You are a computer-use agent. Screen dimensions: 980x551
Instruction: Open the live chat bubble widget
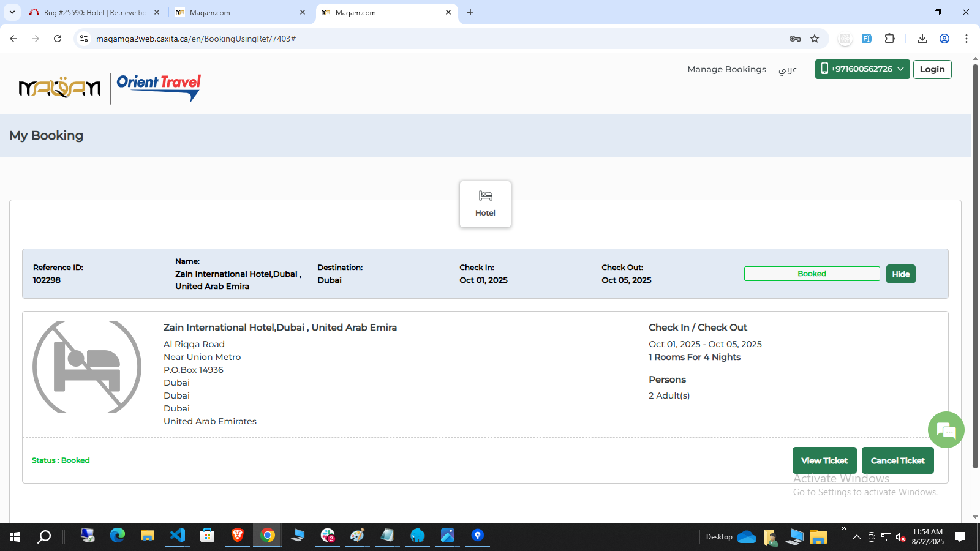(x=946, y=430)
